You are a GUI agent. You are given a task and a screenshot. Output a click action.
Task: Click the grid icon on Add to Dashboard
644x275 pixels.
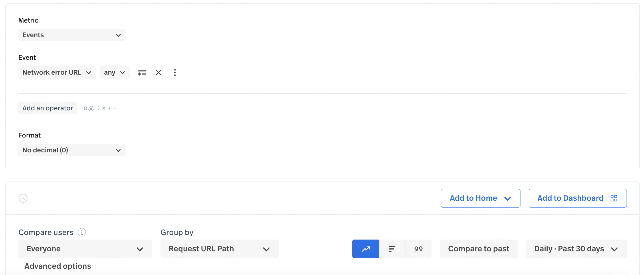(x=614, y=198)
